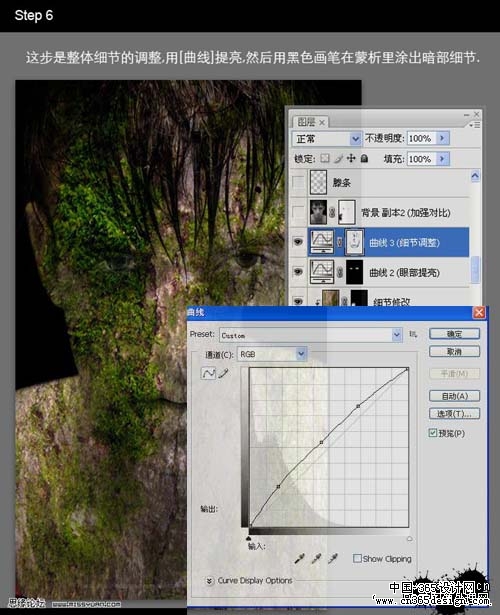Expand Curve Display Options
Image resolution: width=500 pixels, height=615 pixels.
[209, 580]
